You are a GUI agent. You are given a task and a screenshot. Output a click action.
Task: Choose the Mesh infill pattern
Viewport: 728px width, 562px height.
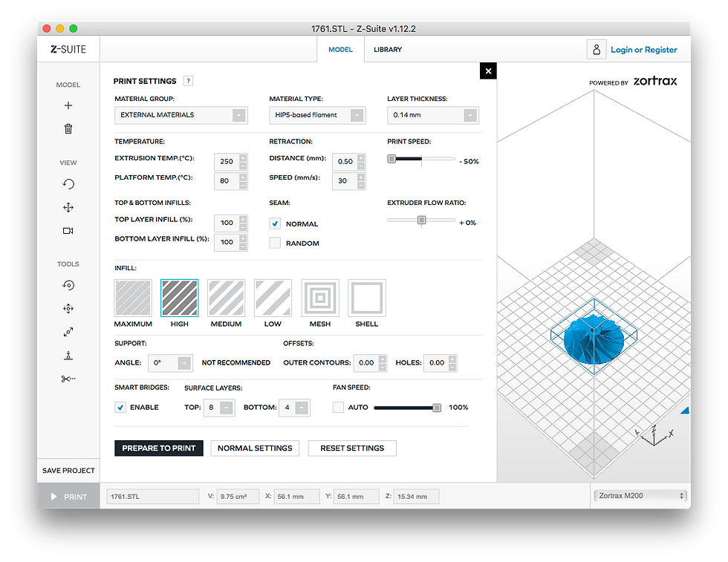(x=320, y=298)
